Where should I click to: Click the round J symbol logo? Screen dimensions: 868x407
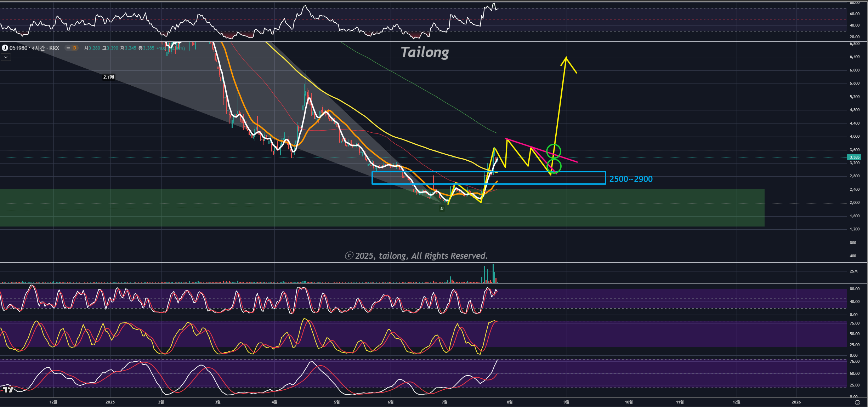click(5, 48)
